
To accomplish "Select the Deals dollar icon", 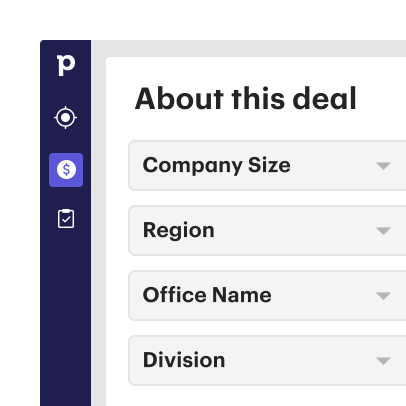I will click(x=66, y=170).
